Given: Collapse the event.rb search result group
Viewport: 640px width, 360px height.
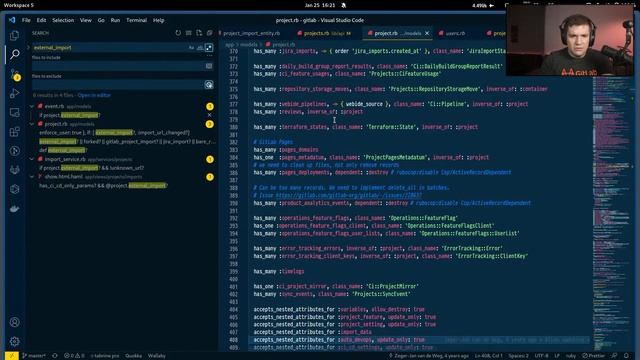Looking at the screenshot, I should point(32,106).
